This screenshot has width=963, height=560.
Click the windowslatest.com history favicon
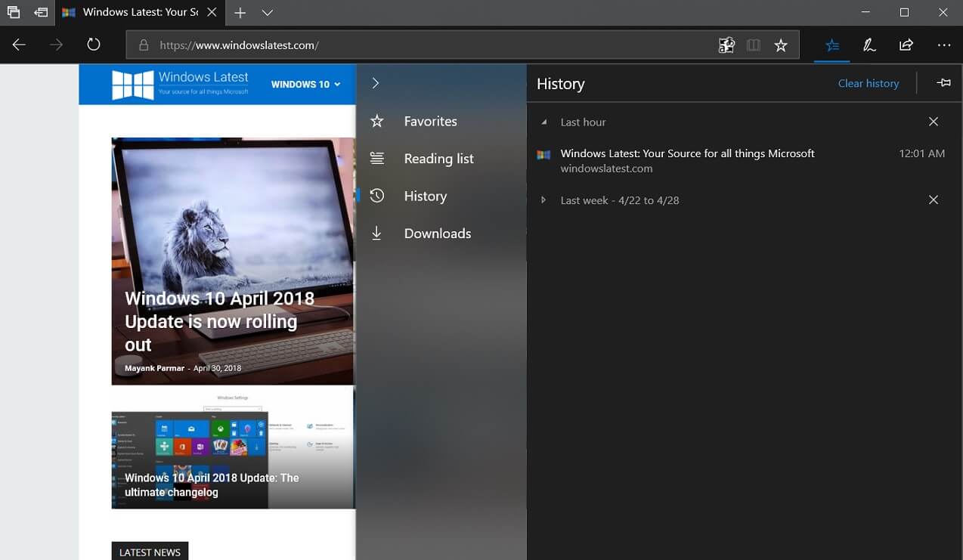coord(543,154)
